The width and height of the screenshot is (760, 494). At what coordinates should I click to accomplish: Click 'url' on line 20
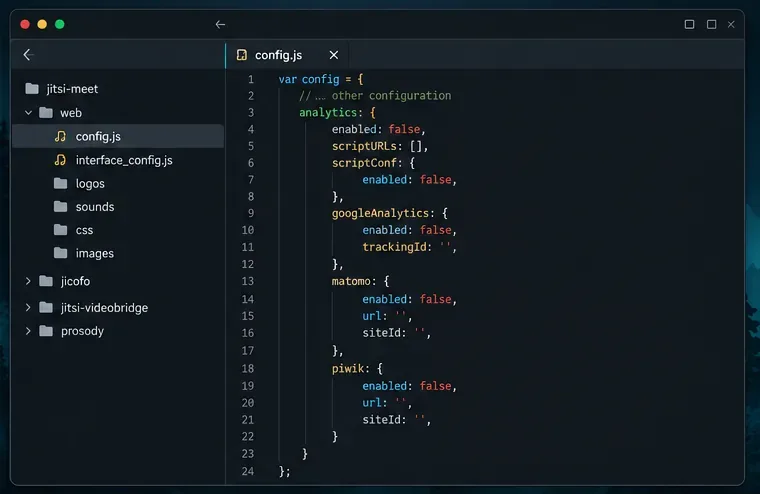pos(372,403)
